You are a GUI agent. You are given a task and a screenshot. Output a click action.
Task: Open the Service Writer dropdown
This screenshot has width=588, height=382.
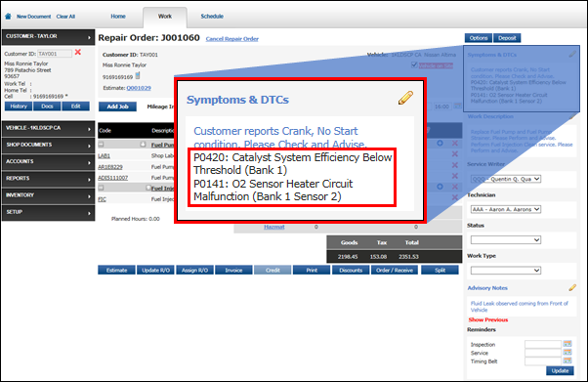coord(506,179)
